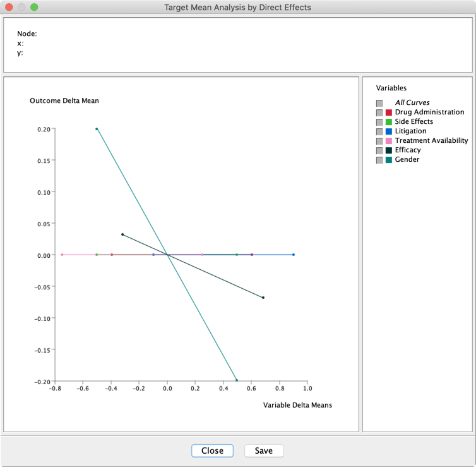Click the Gender curve's top point at 0.20
Screen dimensions: 476x467
97,129
